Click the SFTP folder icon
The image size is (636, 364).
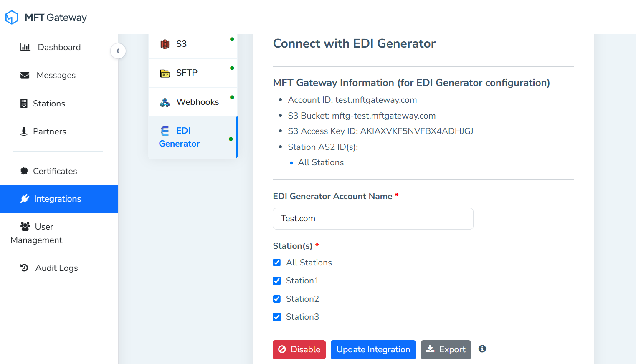point(165,73)
